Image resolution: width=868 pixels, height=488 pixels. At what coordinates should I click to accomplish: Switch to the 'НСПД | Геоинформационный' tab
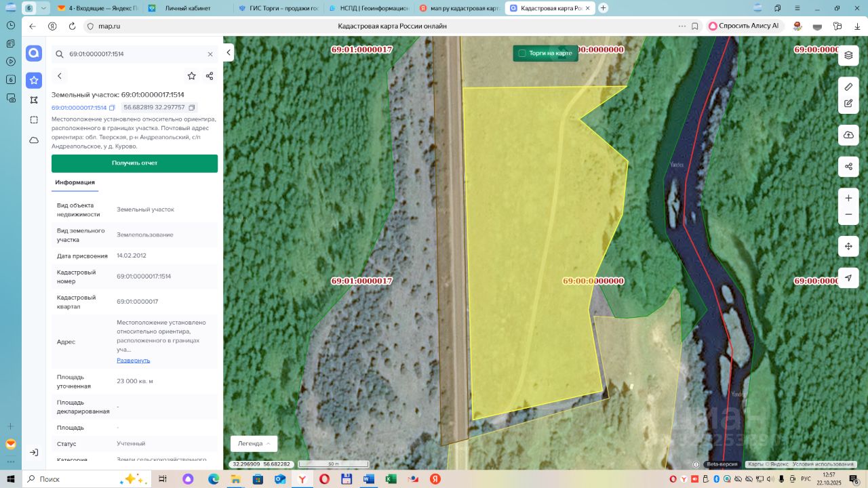tap(369, 8)
